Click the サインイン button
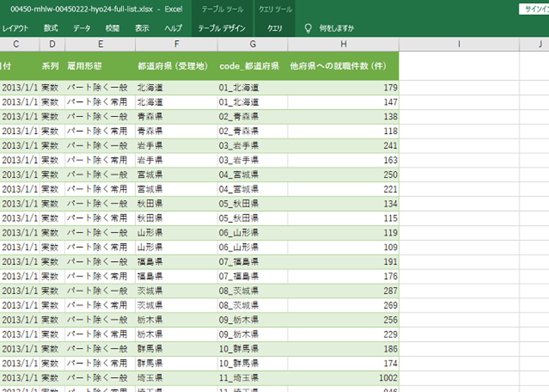Screen dimensions: 549x392 [534, 10]
